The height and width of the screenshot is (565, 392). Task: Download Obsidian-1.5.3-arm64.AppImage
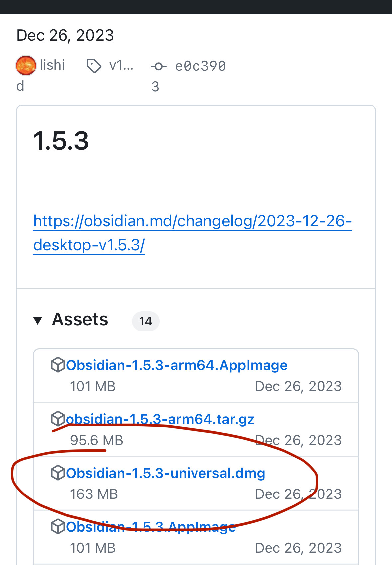pyautogui.click(x=177, y=365)
